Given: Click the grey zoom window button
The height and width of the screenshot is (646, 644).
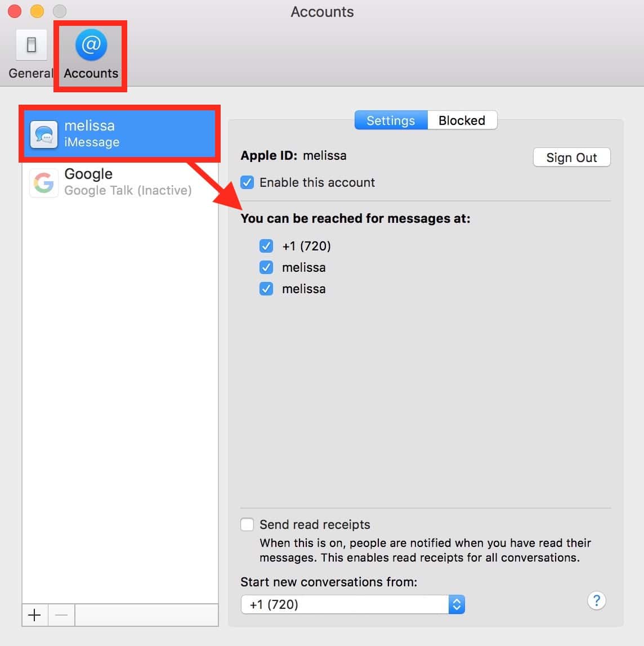Looking at the screenshot, I should 60,11.
